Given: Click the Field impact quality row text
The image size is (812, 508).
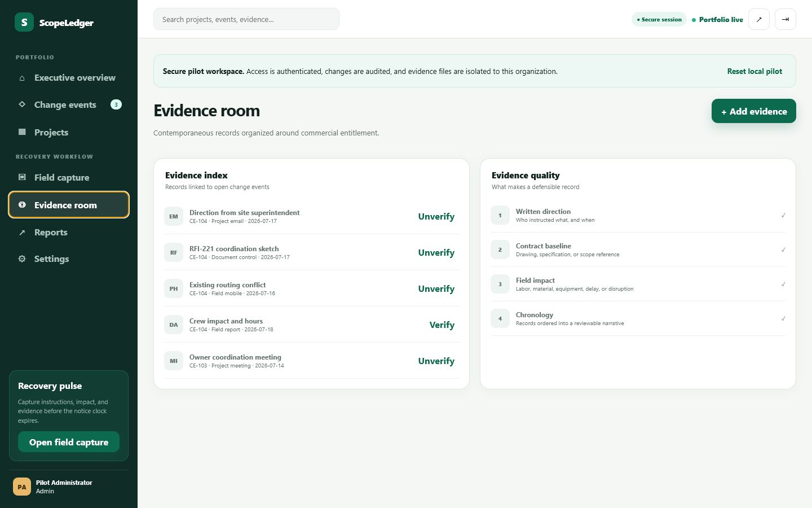Looking at the screenshot, I should (x=575, y=284).
